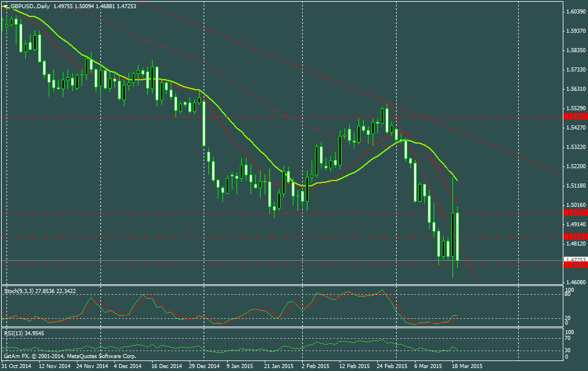Click the current price tag 1.47253
Image resolution: width=588 pixels, height=371 pixels.
pyautogui.click(x=575, y=259)
